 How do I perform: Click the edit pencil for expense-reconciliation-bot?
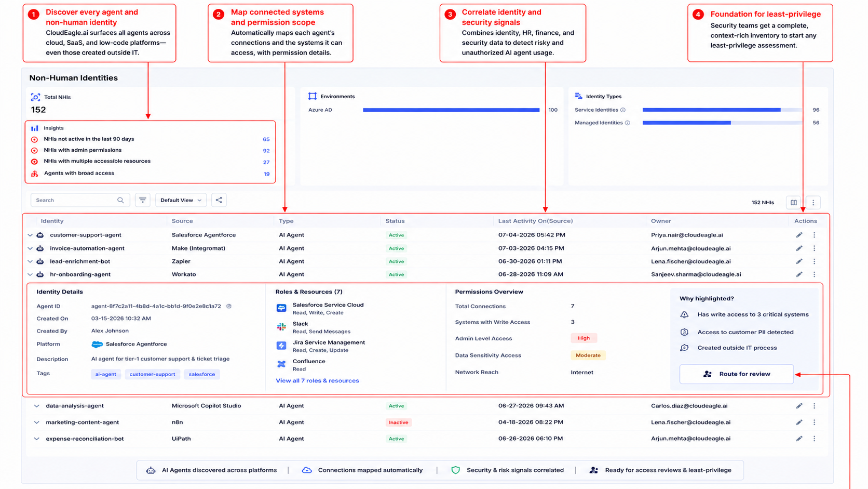(x=799, y=439)
